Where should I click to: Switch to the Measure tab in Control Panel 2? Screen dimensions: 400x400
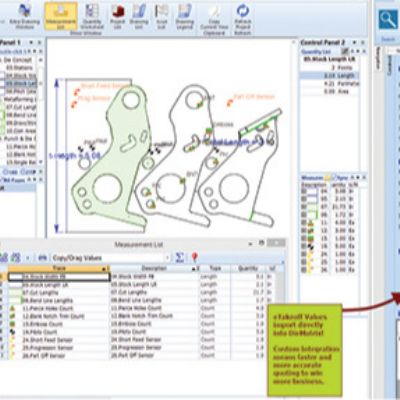[312, 178]
